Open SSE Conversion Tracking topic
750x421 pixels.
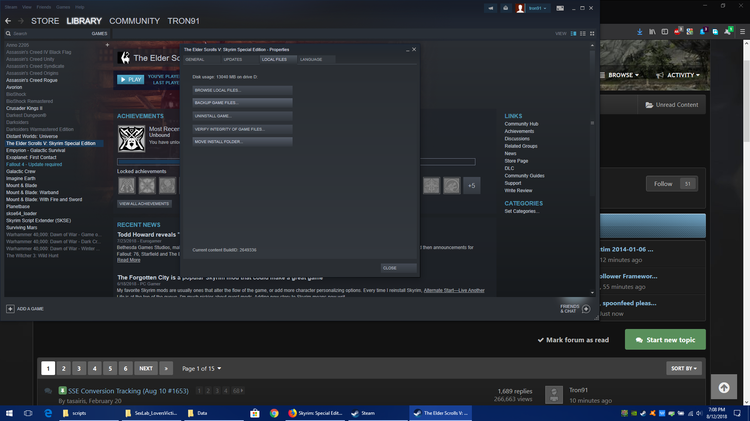pos(128,391)
